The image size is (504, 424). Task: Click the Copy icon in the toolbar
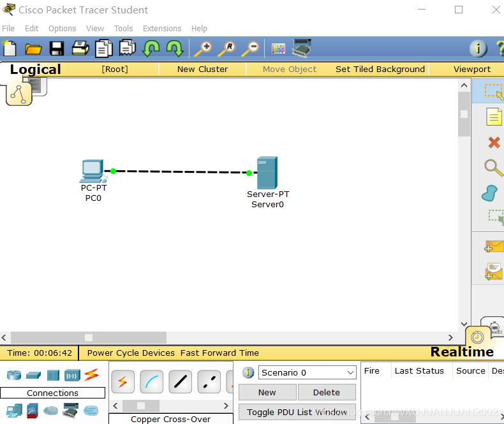[x=104, y=48]
